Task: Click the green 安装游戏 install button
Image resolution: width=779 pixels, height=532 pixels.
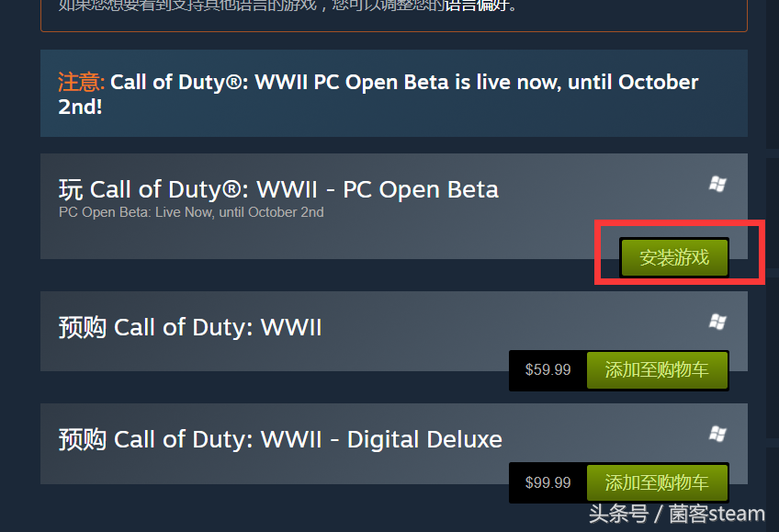Action: [x=673, y=257]
